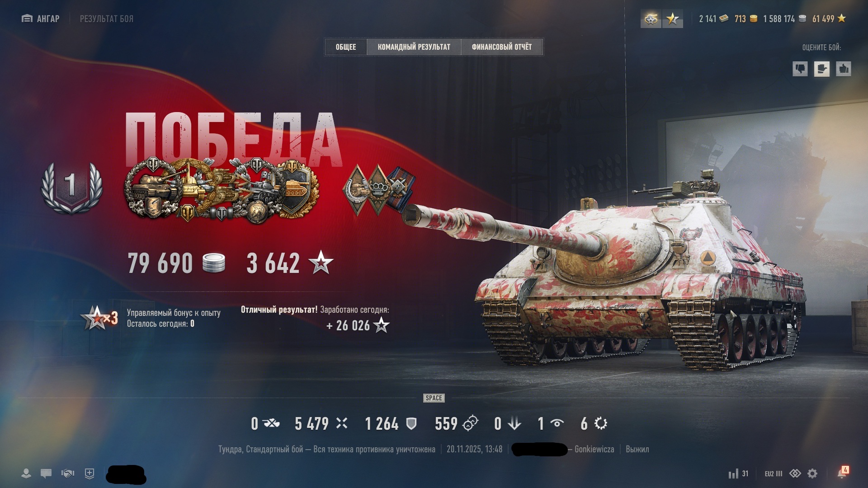
Task: Return to hangar via Ангар button
Action: click(x=41, y=19)
